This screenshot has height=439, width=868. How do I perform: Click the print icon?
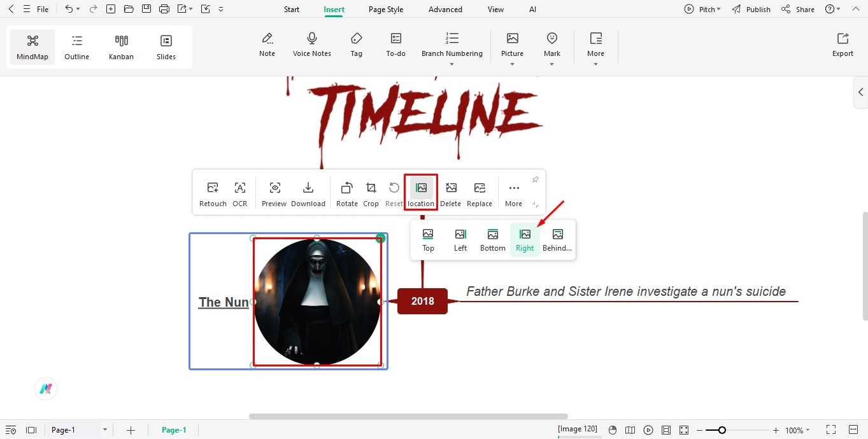(x=164, y=9)
